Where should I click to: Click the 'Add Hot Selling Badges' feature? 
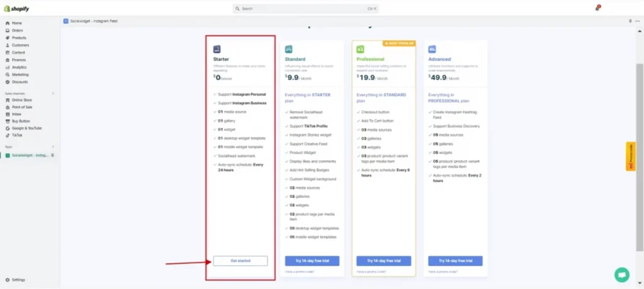click(x=309, y=170)
